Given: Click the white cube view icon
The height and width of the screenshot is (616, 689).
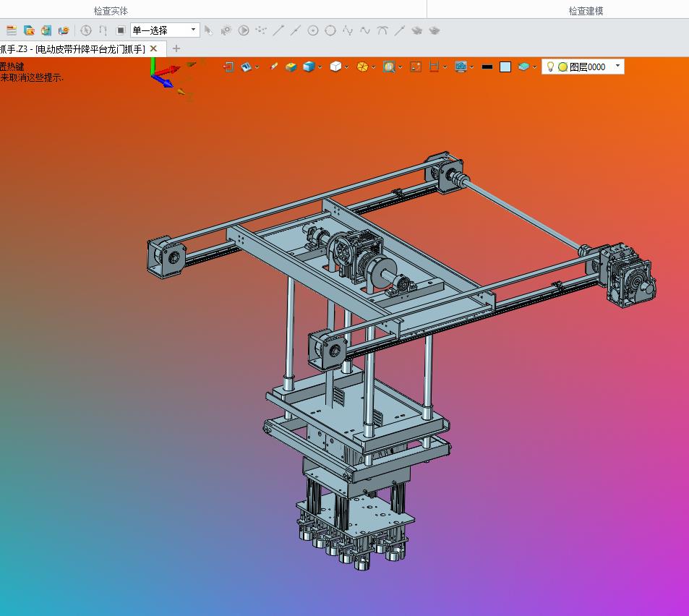Looking at the screenshot, I should (335, 67).
